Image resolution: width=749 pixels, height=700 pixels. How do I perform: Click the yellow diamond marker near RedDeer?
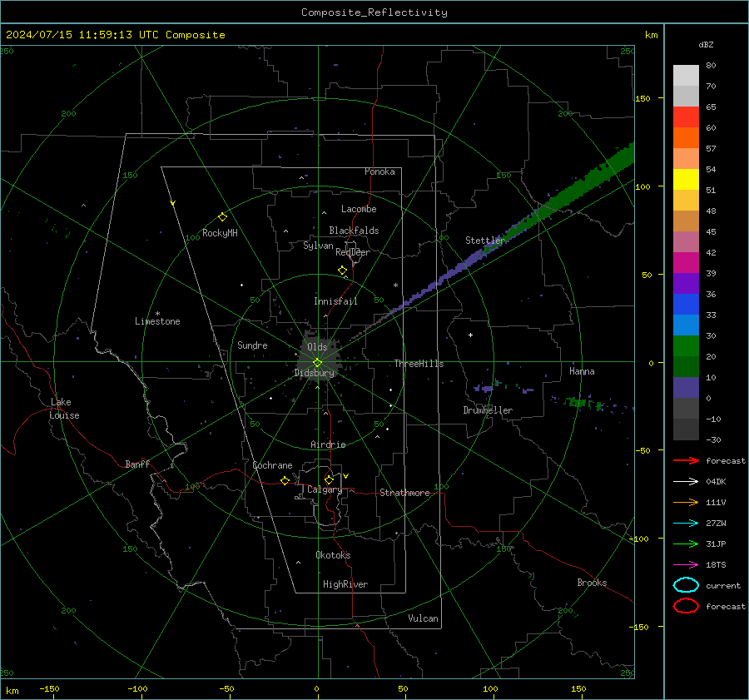click(x=342, y=271)
